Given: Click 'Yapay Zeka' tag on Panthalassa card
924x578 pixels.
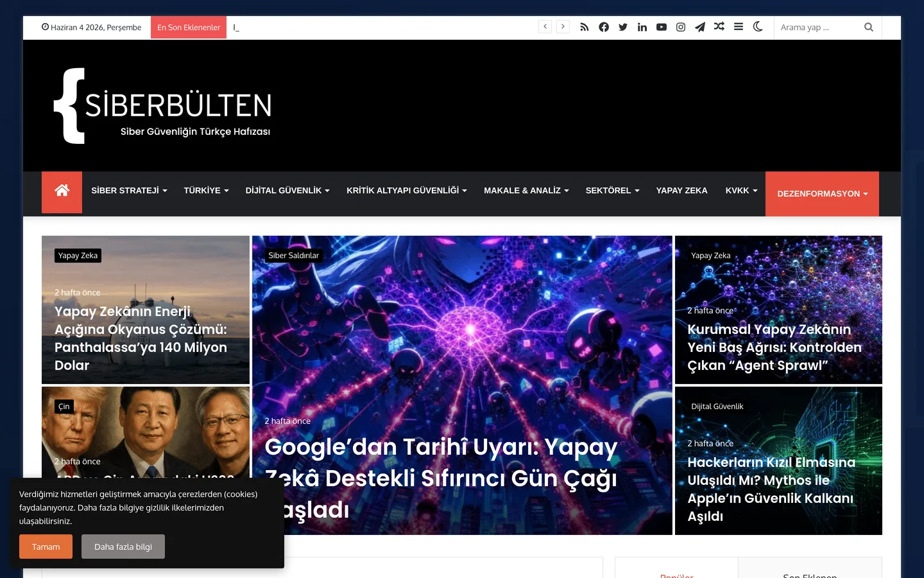Looking at the screenshot, I should tap(78, 256).
